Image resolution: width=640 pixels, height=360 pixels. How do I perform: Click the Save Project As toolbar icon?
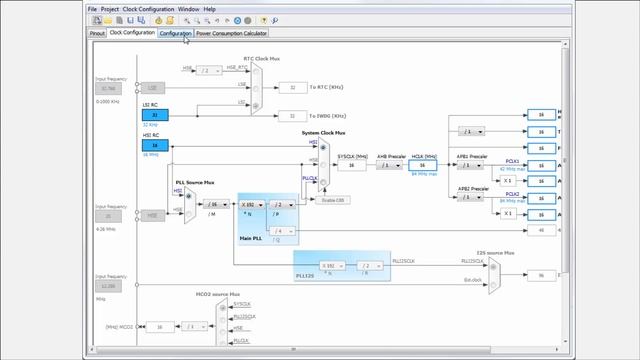pyautogui.click(x=141, y=20)
